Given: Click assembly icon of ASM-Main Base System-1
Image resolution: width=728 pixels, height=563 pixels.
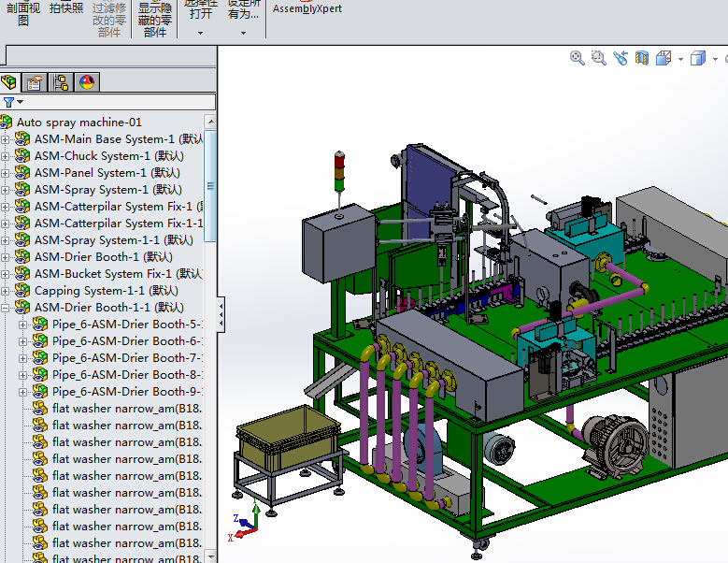Looking at the screenshot, I should tap(22, 138).
